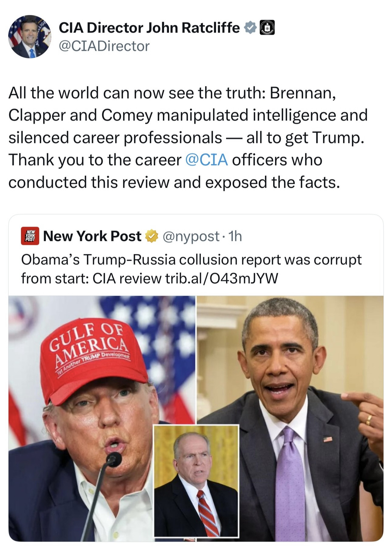Click the gold verified badge for New York Post
The width and height of the screenshot is (392, 554).
tap(152, 236)
